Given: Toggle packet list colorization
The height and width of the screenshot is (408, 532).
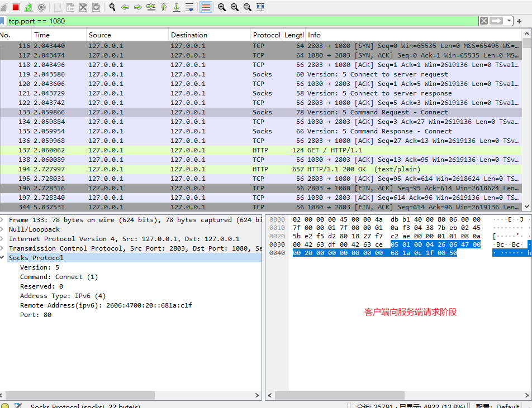Looking at the screenshot, I should [206, 7].
